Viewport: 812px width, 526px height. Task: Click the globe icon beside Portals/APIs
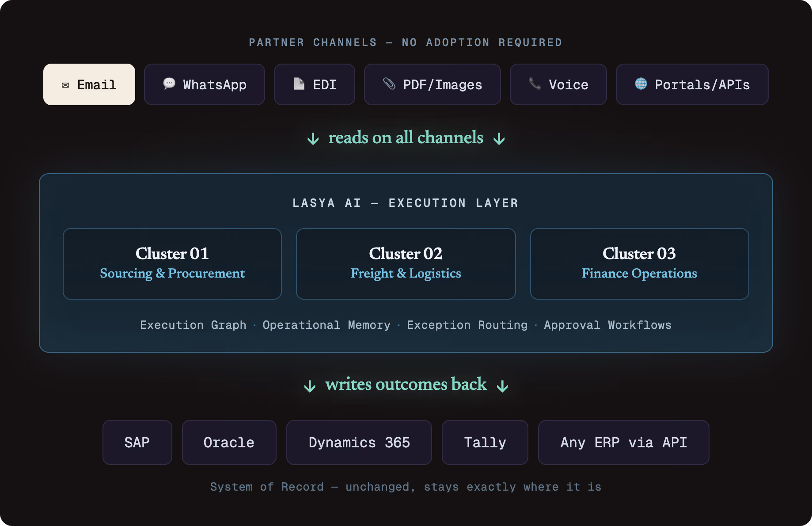click(x=641, y=84)
